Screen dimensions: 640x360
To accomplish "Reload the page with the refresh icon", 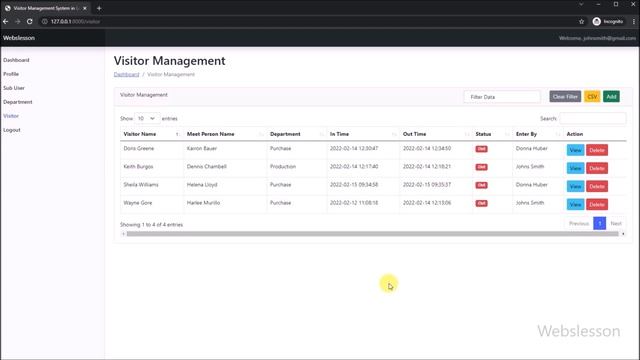I will tap(29, 21).
